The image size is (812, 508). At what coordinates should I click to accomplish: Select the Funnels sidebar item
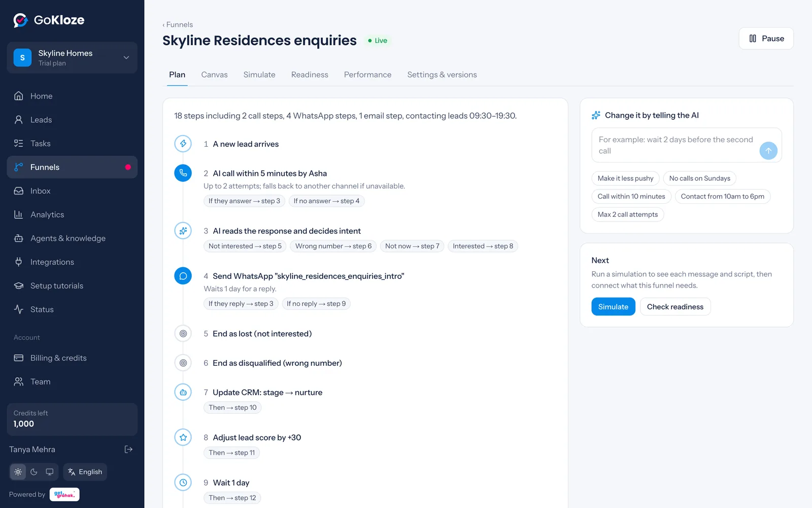tap(72, 167)
